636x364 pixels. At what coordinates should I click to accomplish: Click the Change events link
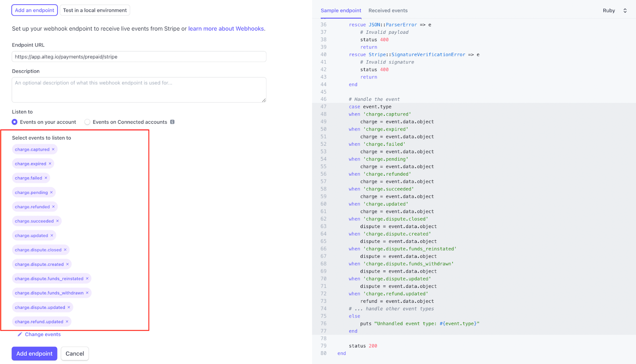(x=43, y=335)
